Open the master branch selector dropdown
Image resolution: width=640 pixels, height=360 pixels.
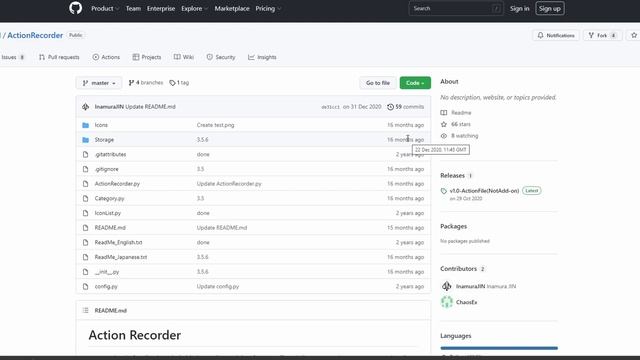click(99, 83)
